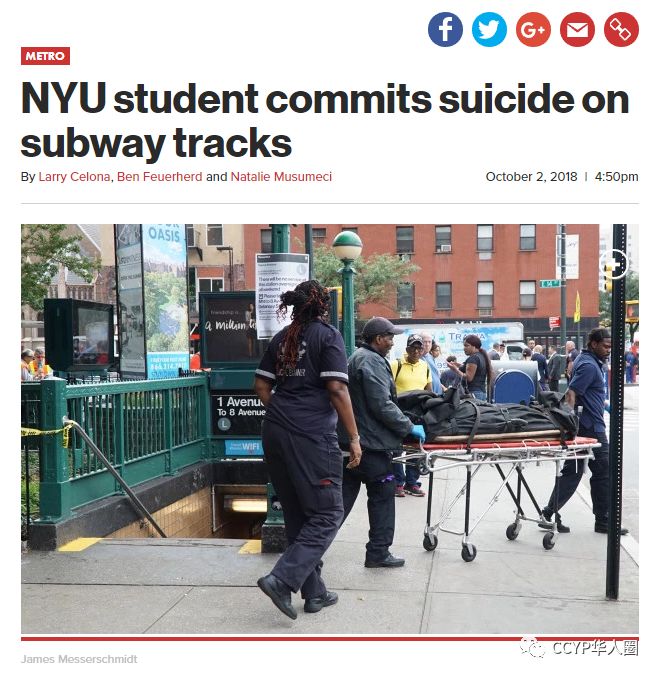Screen dimensions: 659x676
Task: Click the CCYP华人圈 watermark text
Action: click(x=595, y=648)
